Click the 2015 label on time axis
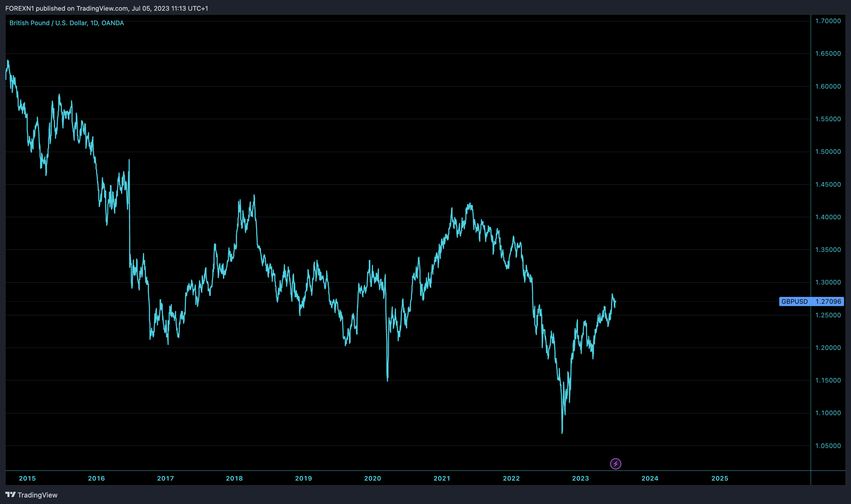 pyautogui.click(x=27, y=478)
